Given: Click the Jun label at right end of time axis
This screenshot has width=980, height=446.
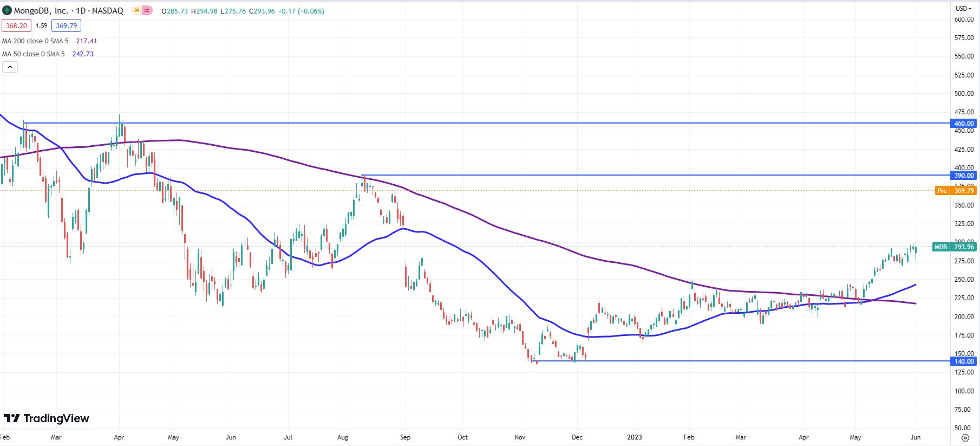Looking at the screenshot, I should click(916, 437).
